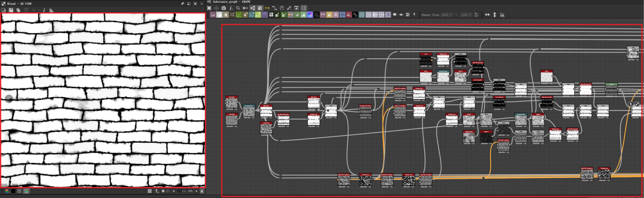Save the 2D view image with floppy icon
644x198 pixels.
[11, 10]
